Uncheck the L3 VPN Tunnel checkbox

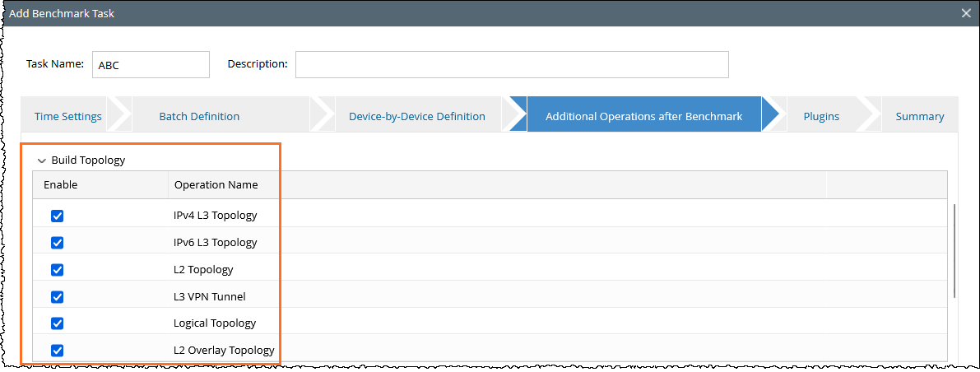pyautogui.click(x=58, y=297)
